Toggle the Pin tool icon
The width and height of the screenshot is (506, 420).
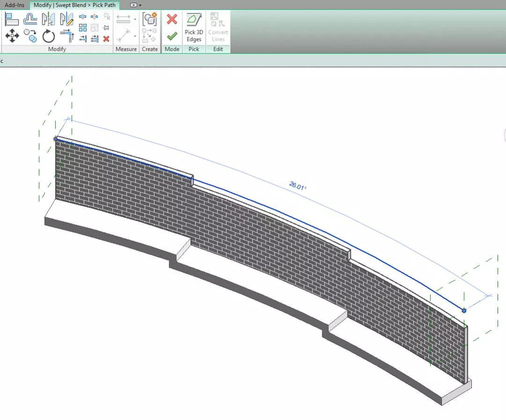(106, 28)
